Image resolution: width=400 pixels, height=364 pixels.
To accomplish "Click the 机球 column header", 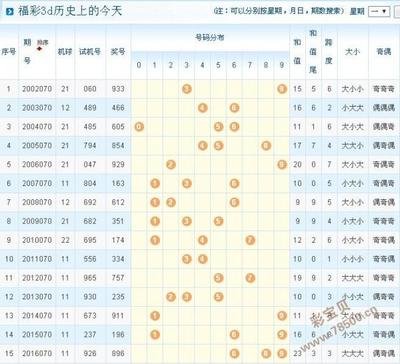I will click(x=65, y=52).
